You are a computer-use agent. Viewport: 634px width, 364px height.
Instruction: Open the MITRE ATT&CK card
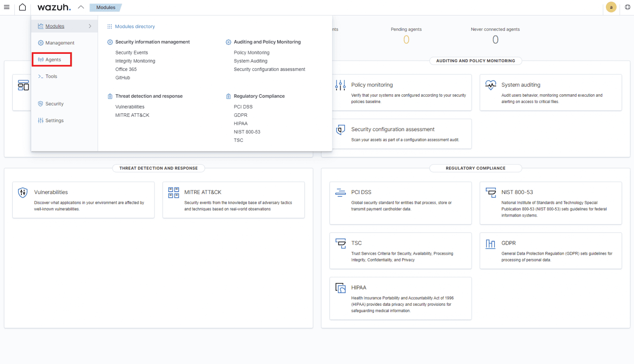point(233,200)
